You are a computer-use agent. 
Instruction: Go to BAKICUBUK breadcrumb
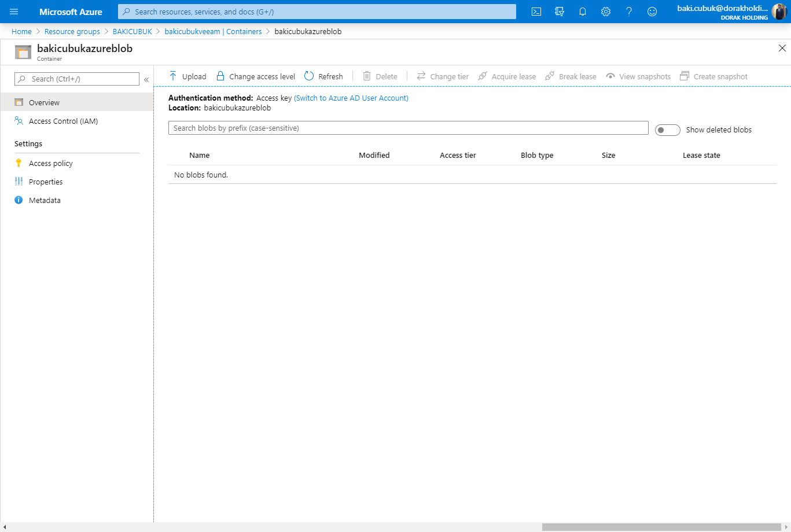coord(132,32)
